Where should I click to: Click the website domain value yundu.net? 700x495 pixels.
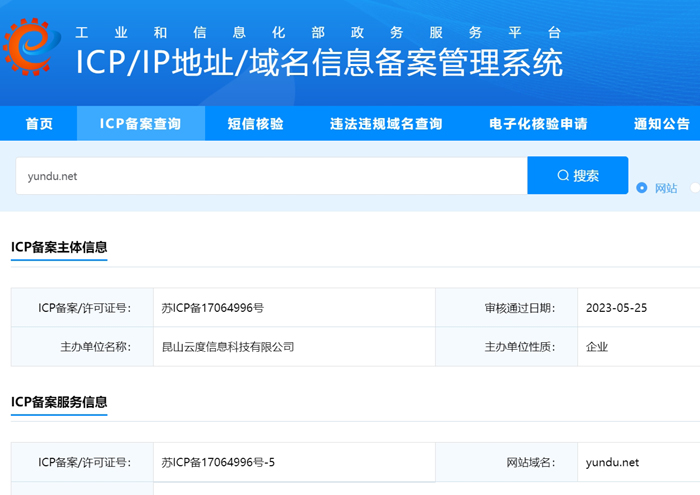pos(612,462)
